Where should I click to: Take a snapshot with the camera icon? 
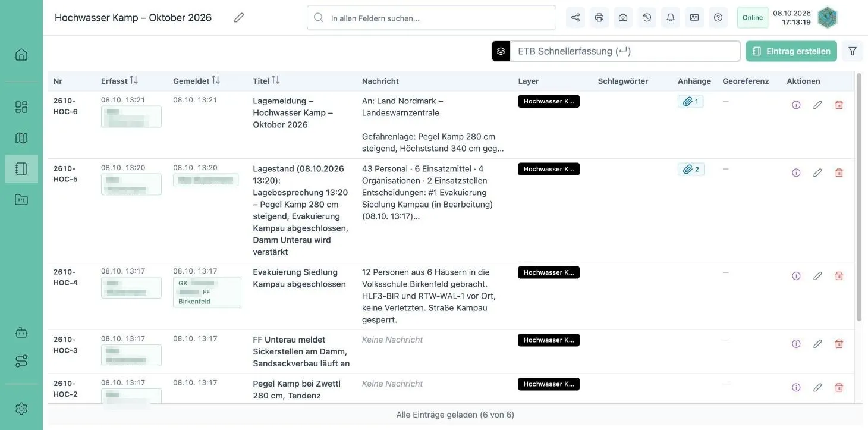[623, 18]
